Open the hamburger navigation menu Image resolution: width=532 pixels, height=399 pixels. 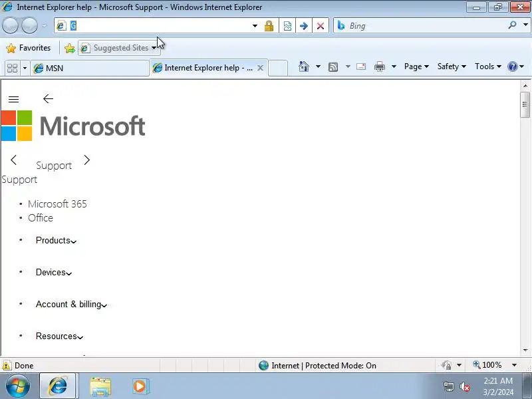pos(13,99)
